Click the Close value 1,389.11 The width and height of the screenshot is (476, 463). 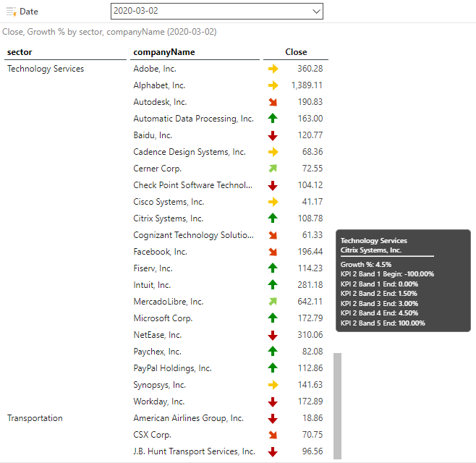pyautogui.click(x=307, y=85)
